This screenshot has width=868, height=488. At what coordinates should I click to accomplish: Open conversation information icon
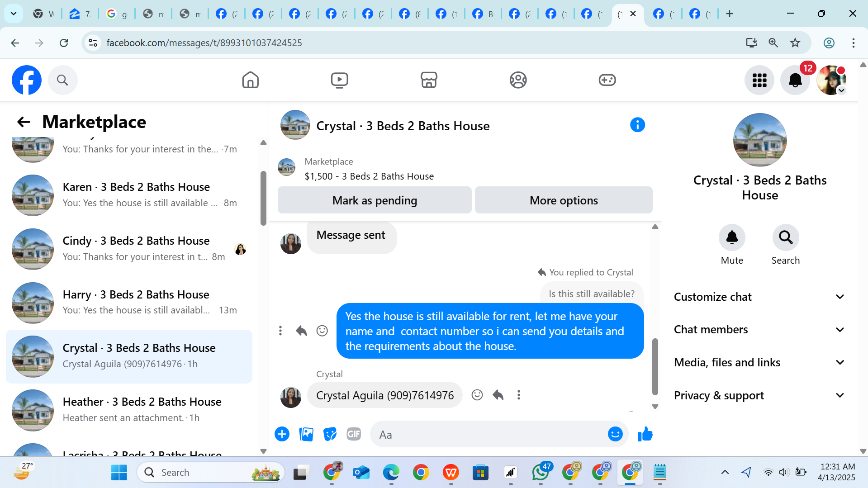pyautogui.click(x=637, y=125)
